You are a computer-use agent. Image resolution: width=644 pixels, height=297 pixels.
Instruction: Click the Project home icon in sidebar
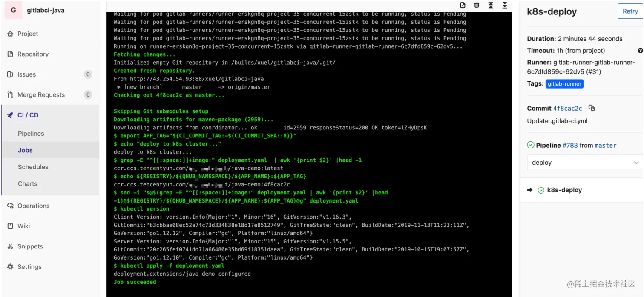10,34
